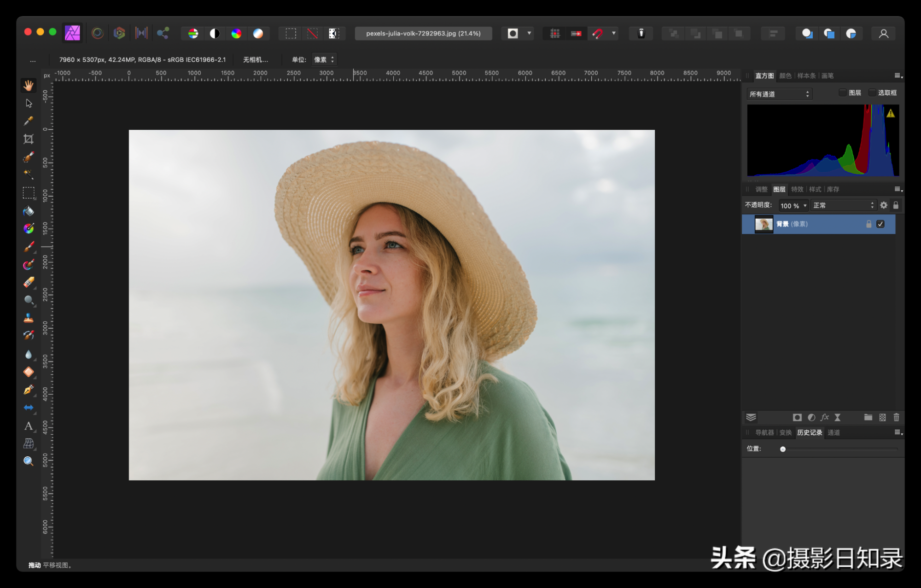Select the Zoom tool magnifier
The height and width of the screenshot is (588, 921).
coord(29,461)
